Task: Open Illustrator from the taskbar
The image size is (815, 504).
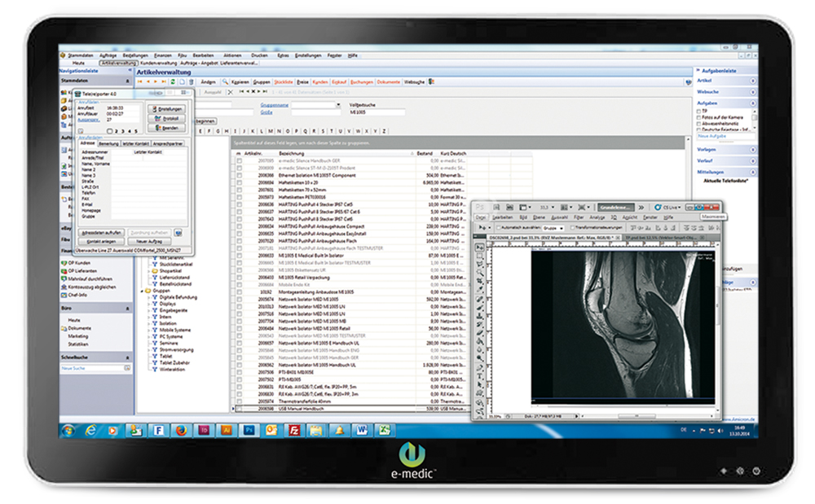Action: (227, 429)
